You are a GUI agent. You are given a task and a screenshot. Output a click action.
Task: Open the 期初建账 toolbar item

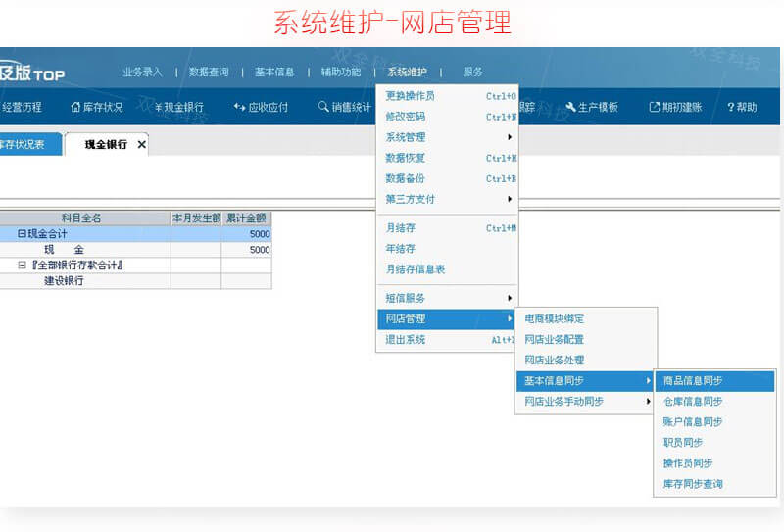coord(675,107)
